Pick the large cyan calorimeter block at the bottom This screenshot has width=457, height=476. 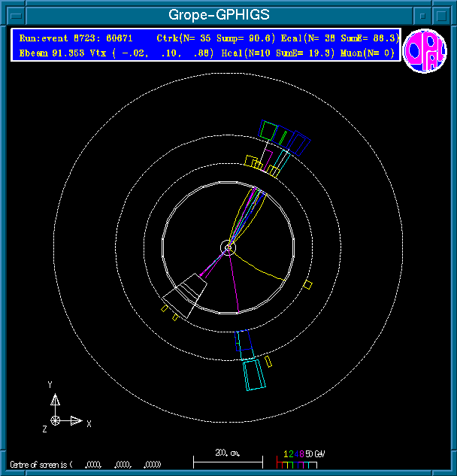(x=254, y=374)
